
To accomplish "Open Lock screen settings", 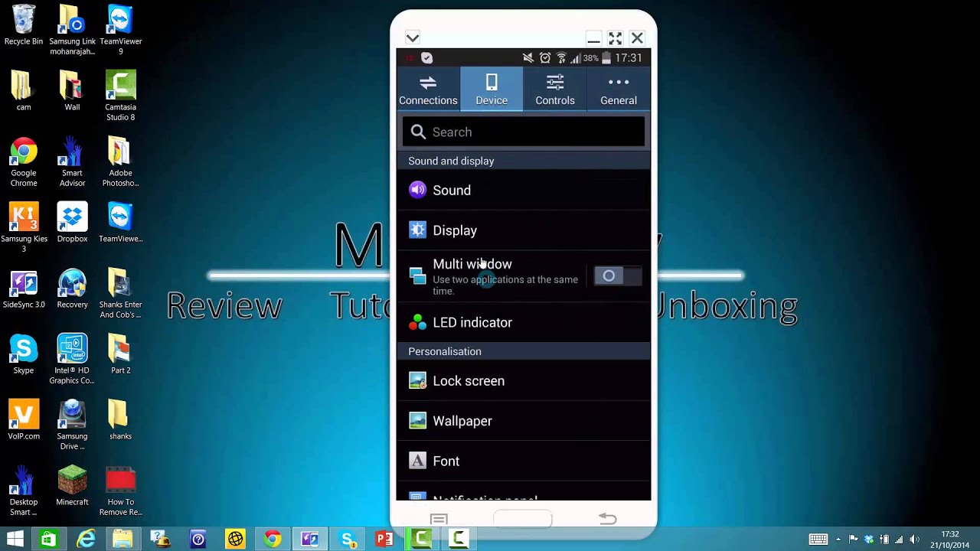I will click(524, 381).
